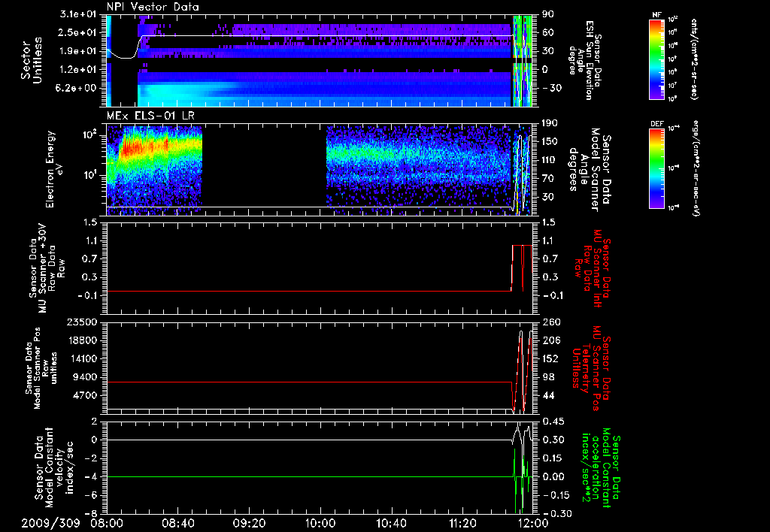Click the 12:00 time tick label
Screen dimensions: 770x532
[x=533, y=523]
